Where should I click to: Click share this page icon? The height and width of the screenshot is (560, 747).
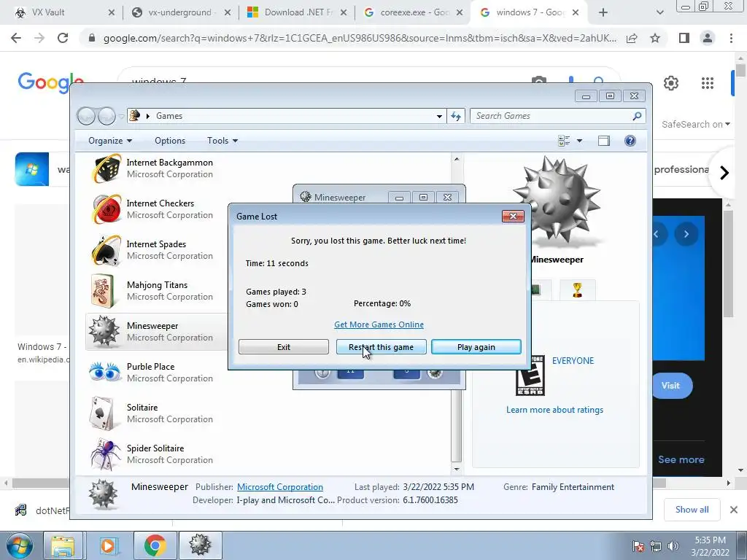632,38
